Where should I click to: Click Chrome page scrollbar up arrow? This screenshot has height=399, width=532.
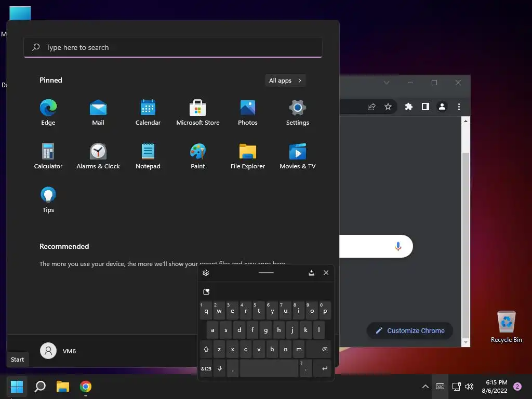pos(466,121)
